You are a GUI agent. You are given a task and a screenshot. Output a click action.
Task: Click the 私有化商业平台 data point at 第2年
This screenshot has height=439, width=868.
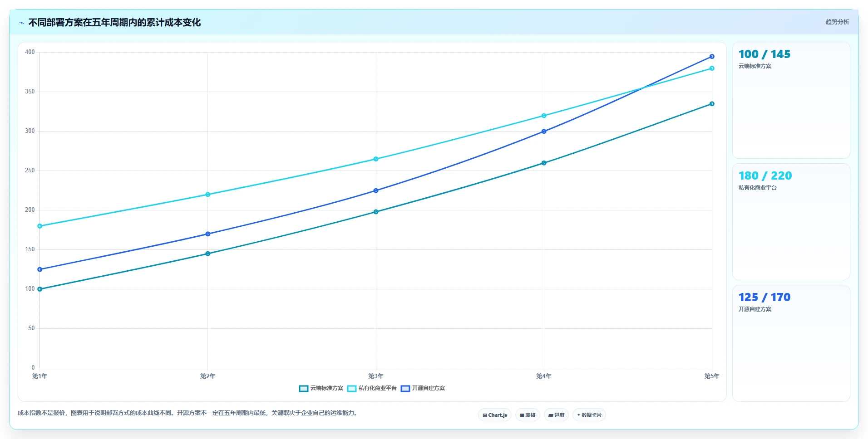(208, 195)
